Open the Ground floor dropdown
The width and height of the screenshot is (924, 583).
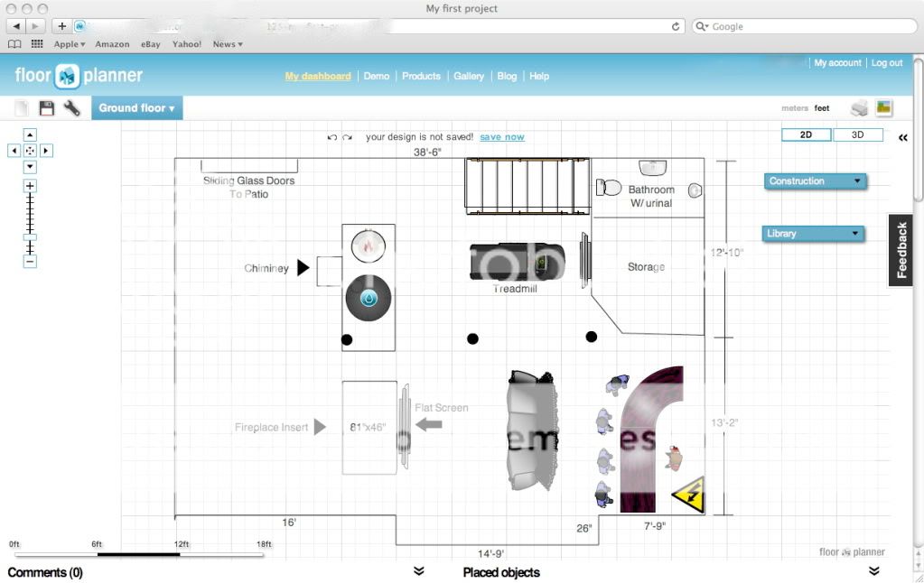[136, 108]
